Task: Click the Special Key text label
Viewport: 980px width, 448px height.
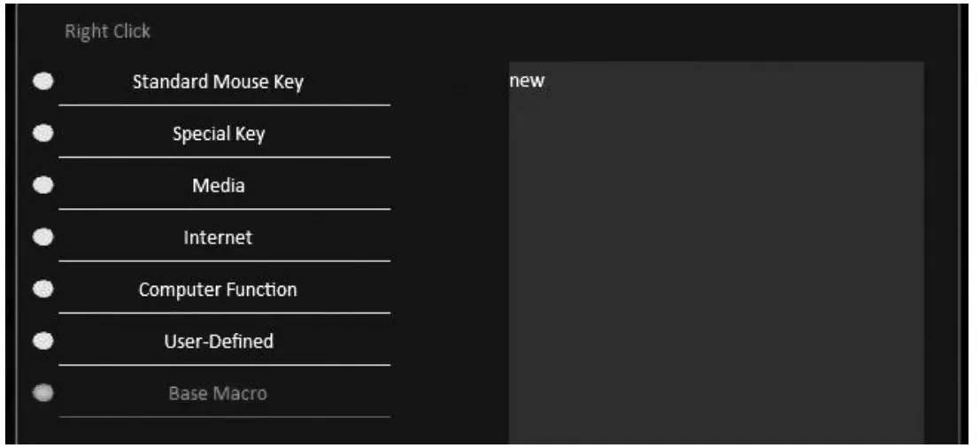Action: coord(218,135)
